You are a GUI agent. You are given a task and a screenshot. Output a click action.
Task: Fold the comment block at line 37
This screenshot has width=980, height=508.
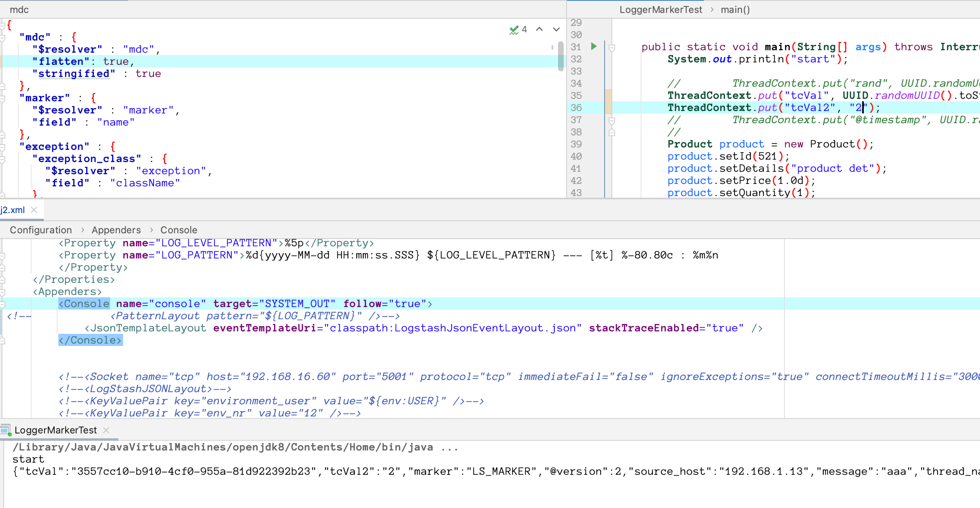[612, 120]
